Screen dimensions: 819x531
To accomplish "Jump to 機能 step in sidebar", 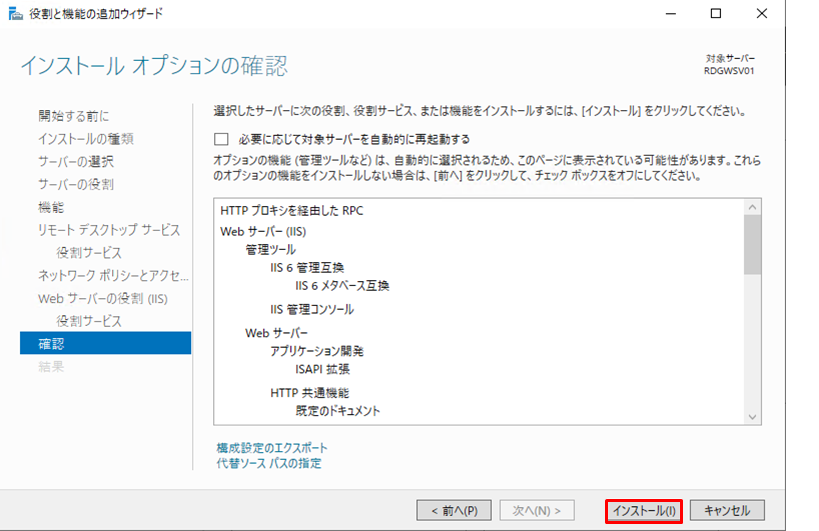I will [x=51, y=207].
